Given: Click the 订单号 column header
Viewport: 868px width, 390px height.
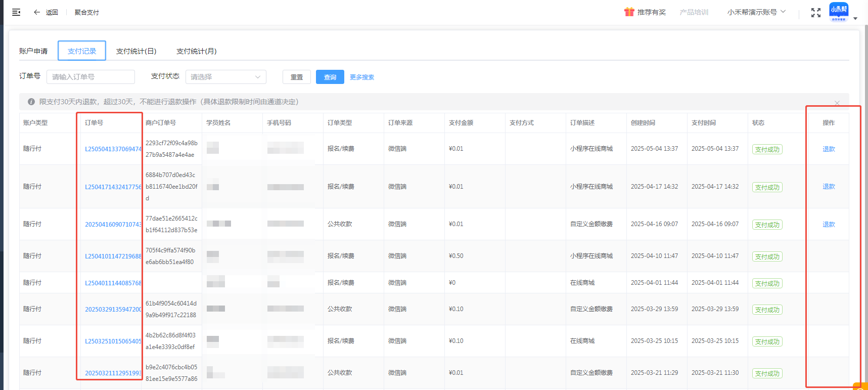Looking at the screenshot, I should 94,123.
